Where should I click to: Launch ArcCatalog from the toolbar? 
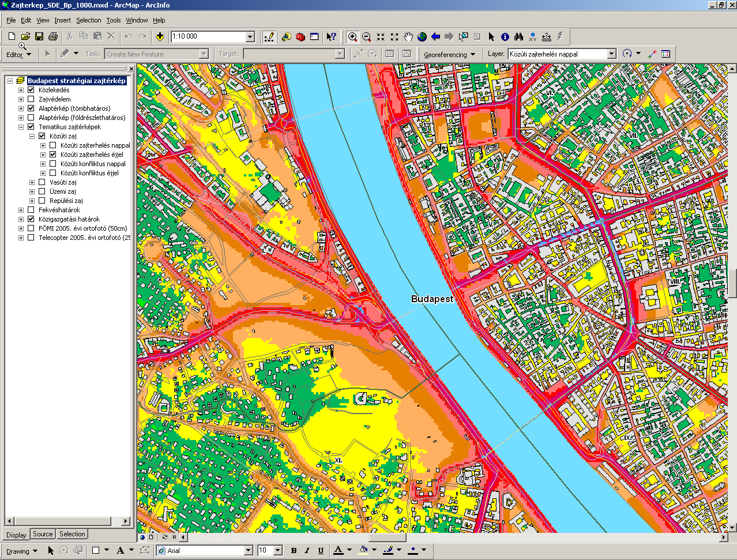pos(287,37)
